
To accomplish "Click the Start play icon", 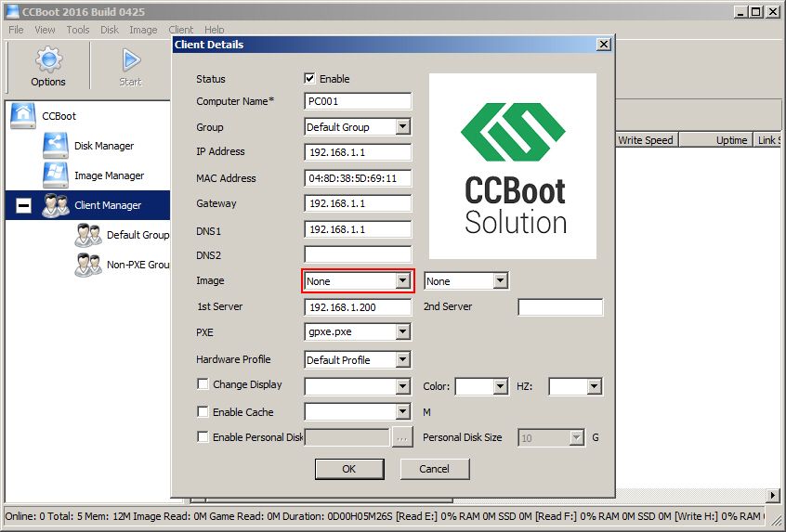I will pyautogui.click(x=131, y=60).
